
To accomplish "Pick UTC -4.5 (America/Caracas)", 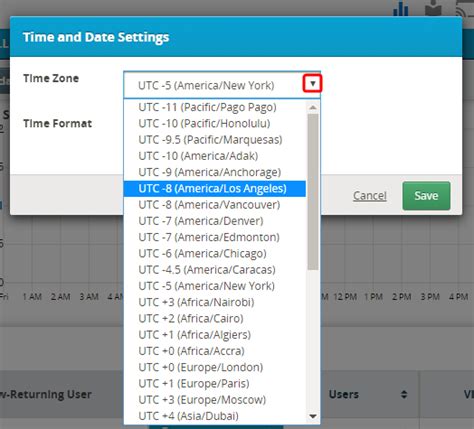I will coord(215,270).
